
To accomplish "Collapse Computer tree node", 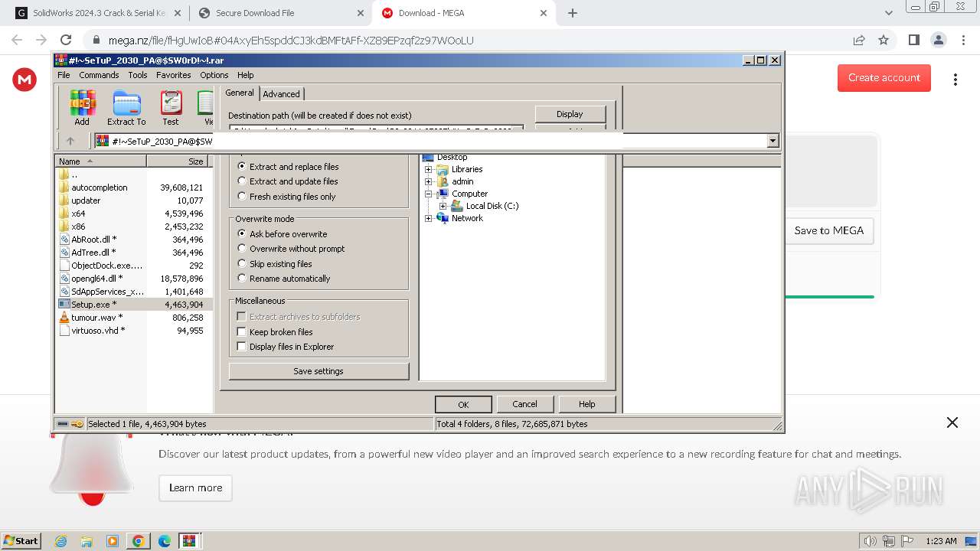I will pyautogui.click(x=429, y=194).
